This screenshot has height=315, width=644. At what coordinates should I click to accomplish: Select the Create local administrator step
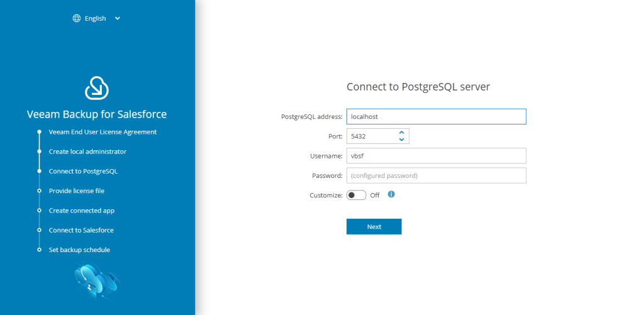[87, 152]
